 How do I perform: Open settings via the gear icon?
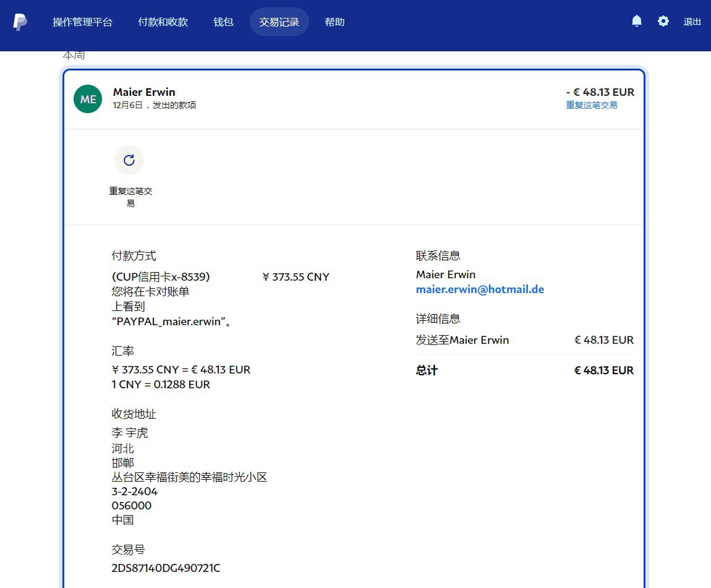(663, 22)
